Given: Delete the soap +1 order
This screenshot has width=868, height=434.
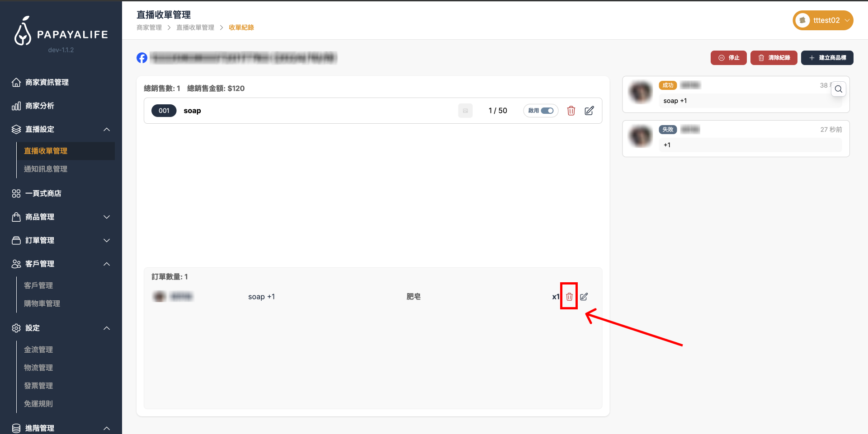Looking at the screenshot, I should (569, 297).
